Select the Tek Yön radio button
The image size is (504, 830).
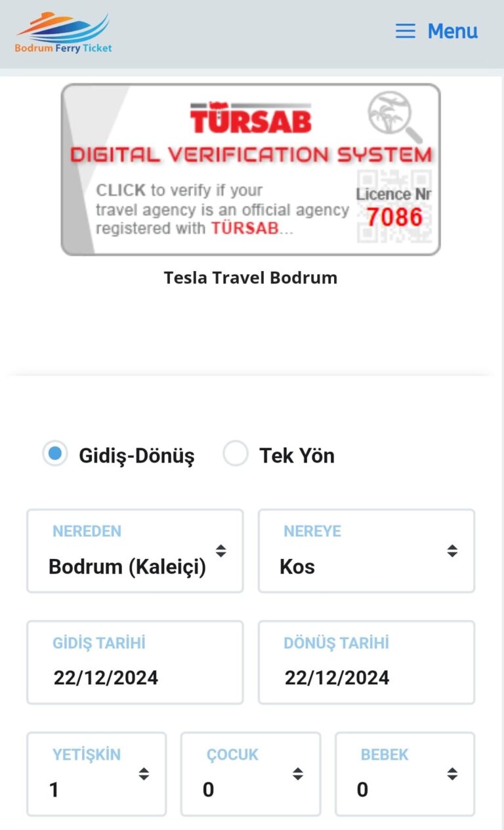(236, 453)
